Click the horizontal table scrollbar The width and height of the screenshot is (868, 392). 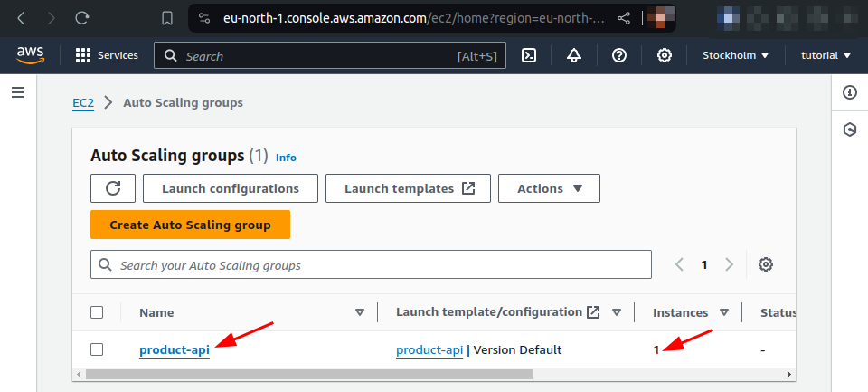click(309, 374)
